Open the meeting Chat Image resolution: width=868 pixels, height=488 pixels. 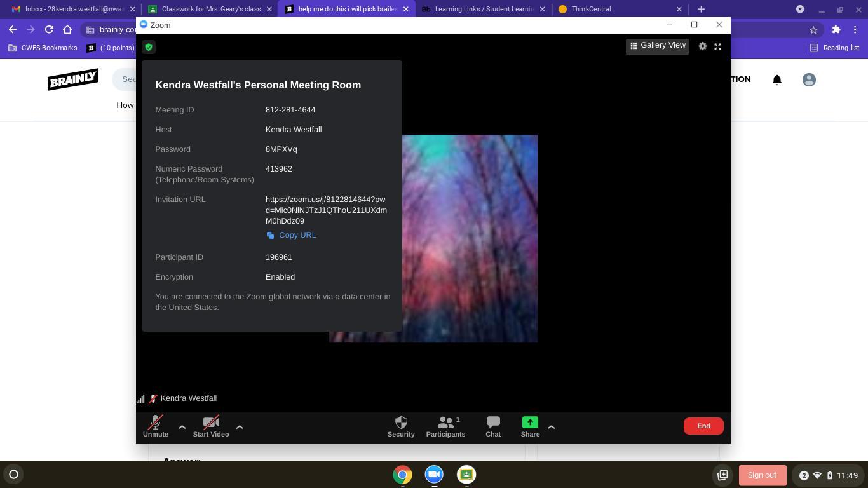[493, 426]
